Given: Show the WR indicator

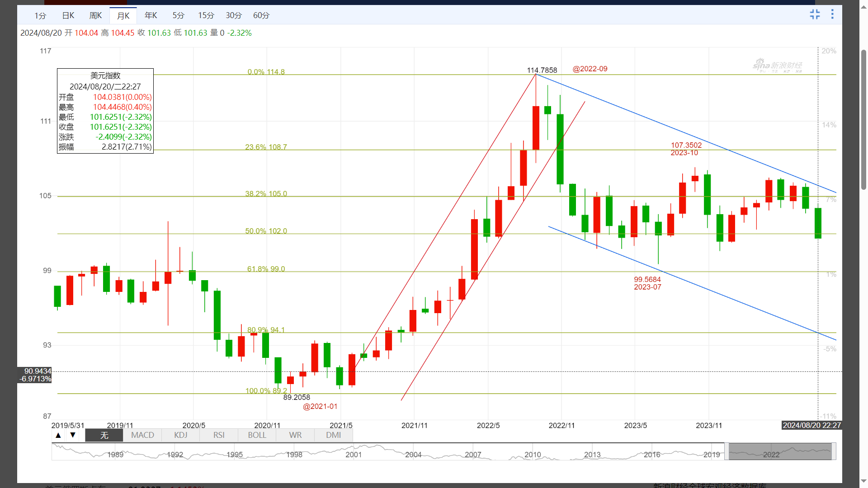Looking at the screenshot, I should (x=295, y=435).
